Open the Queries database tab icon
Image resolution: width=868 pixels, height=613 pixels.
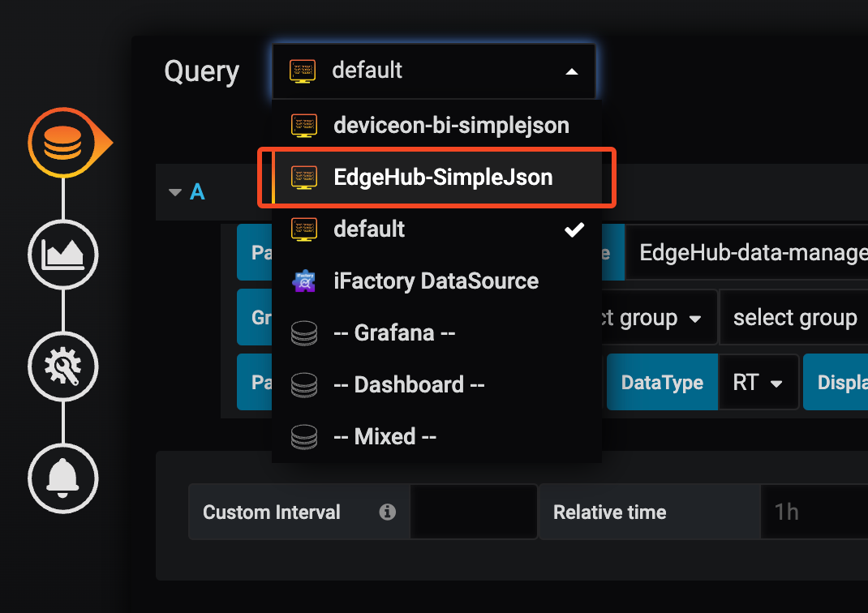[62, 144]
